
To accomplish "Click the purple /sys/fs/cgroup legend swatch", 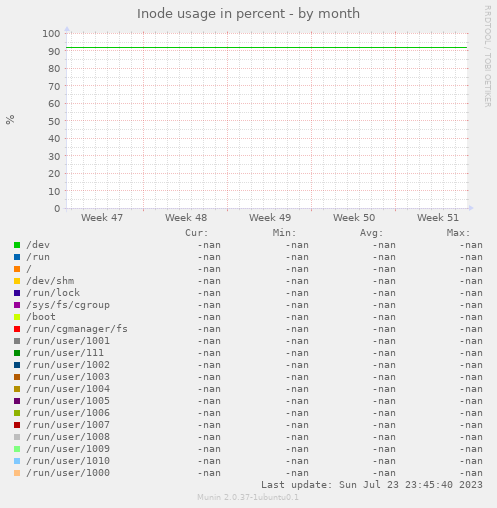I will pos(17,305).
